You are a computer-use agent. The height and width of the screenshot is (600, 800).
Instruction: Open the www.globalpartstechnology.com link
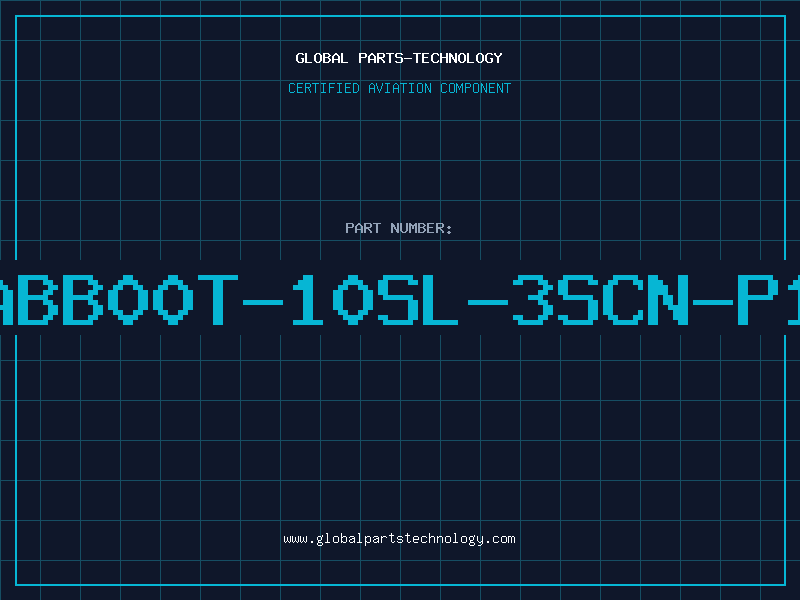click(x=399, y=539)
